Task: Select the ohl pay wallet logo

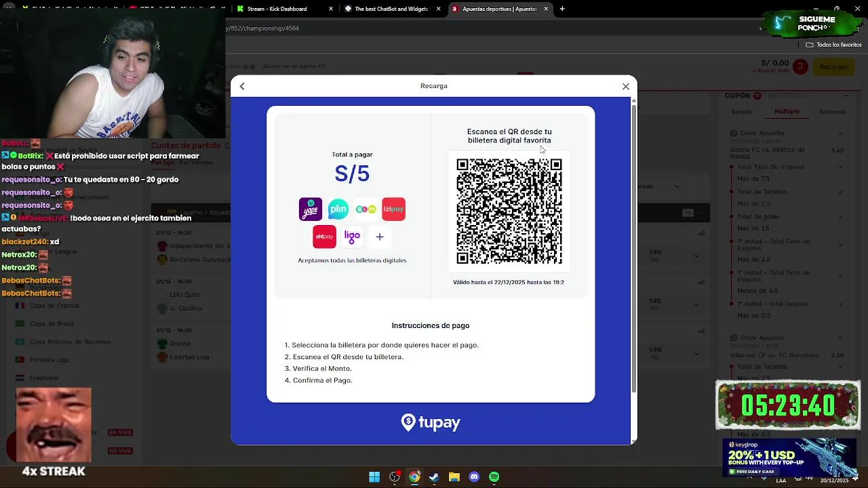Action: point(324,237)
